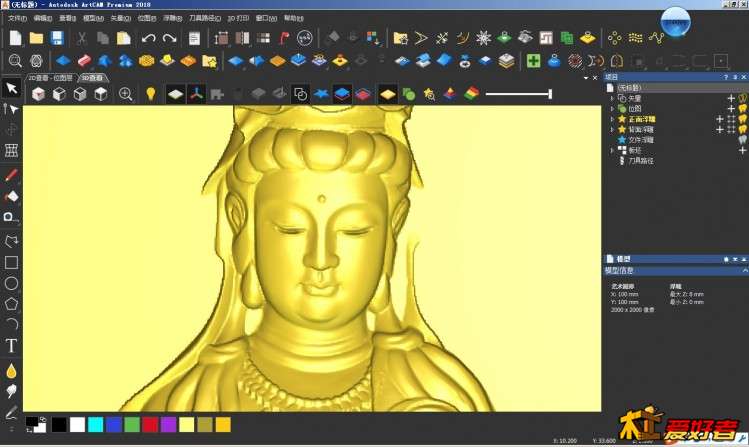Toggle light bulb visibility for 矢量 row
The height and width of the screenshot is (447, 749).
742,98
